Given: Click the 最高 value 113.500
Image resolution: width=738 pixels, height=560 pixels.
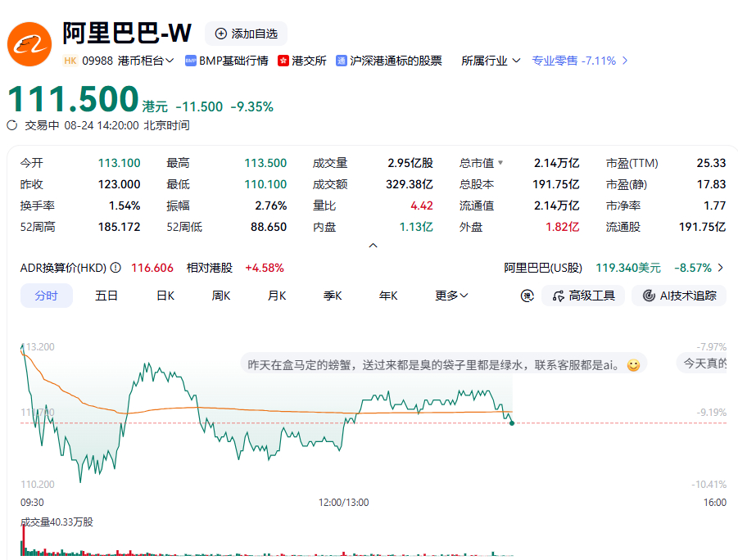Looking at the screenshot, I should 265,163.
